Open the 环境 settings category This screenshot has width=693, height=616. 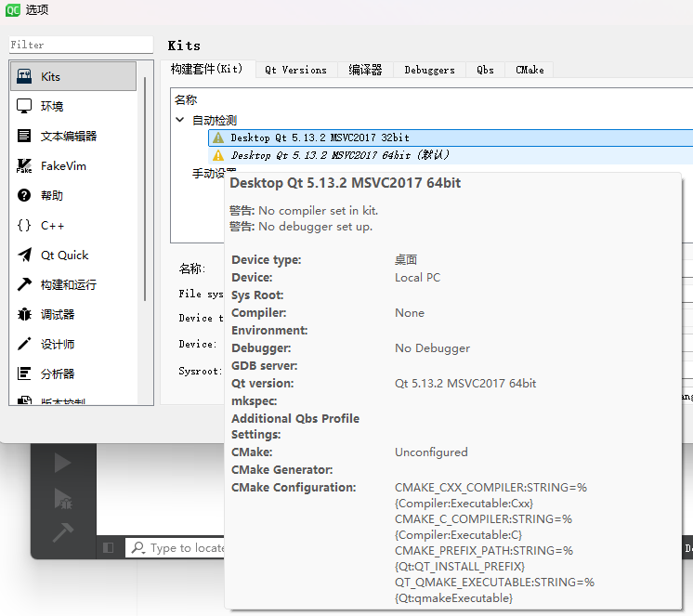point(73,106)
